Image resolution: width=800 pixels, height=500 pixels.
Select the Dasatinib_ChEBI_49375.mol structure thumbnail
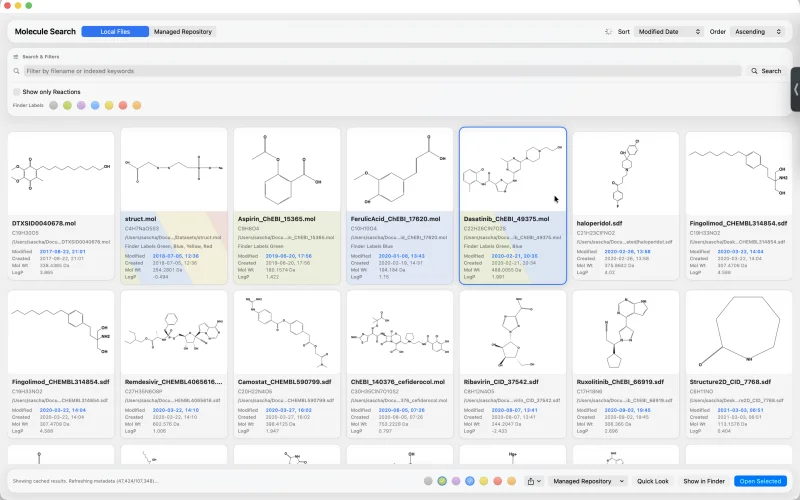click(513, 169)
